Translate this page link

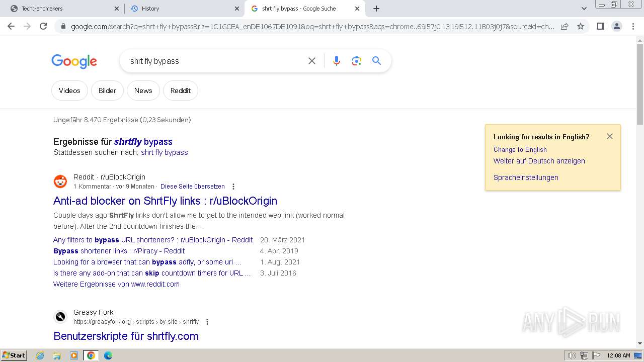click(193, 187)
